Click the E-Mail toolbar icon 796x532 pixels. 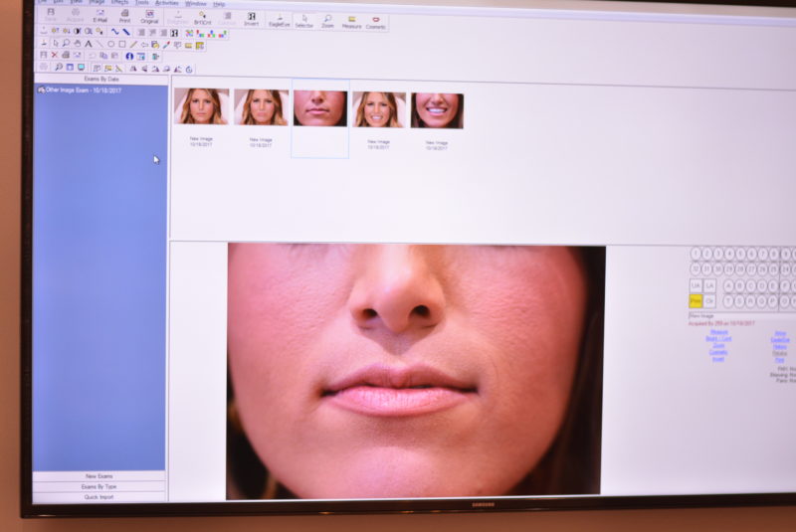pos(99,16)
